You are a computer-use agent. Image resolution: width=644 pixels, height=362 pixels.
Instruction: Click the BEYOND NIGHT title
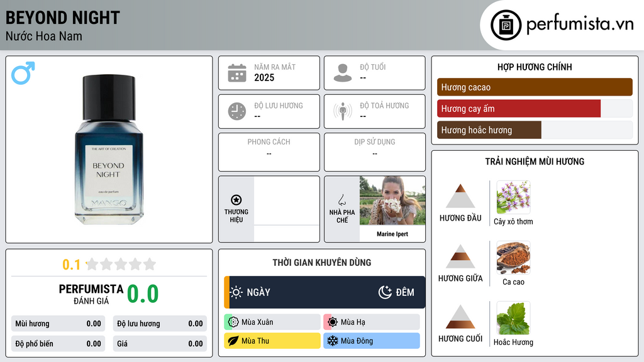click(x=62, y=18)
